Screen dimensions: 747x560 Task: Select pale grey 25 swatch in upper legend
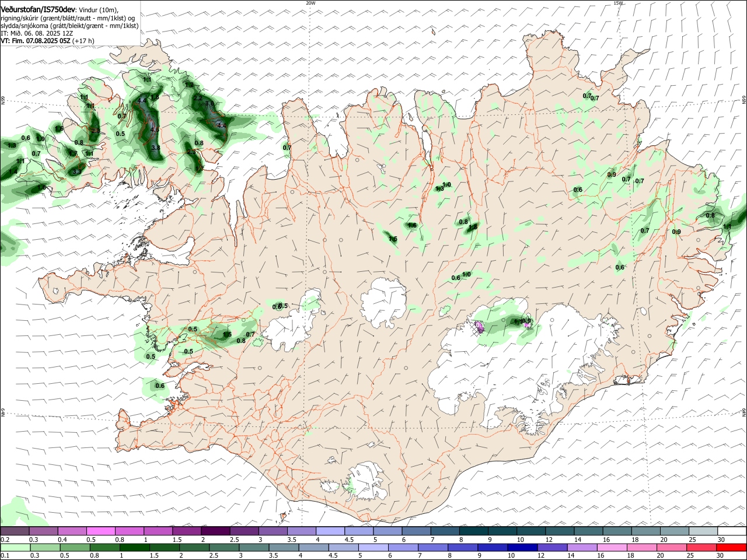tap(703, 531)
